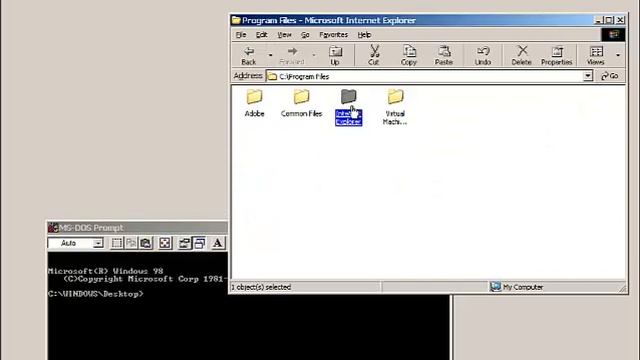Screen dimensions: 640x360
Task: Open the Edit menu
Action: (262, 35)
